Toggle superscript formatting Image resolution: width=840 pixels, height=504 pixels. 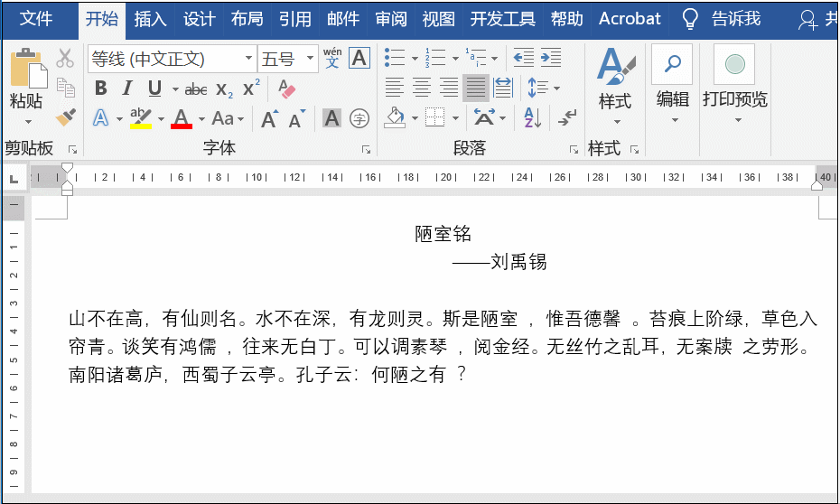click(x=251, y=88)
